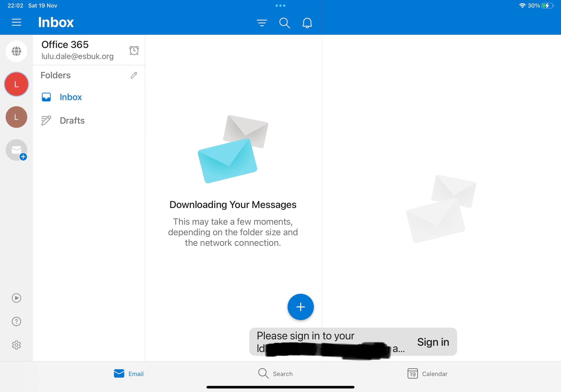561x392 pixels.
Task: Switch to the Calendar tab
Action: pyautogui.click(x=427, y=374)
